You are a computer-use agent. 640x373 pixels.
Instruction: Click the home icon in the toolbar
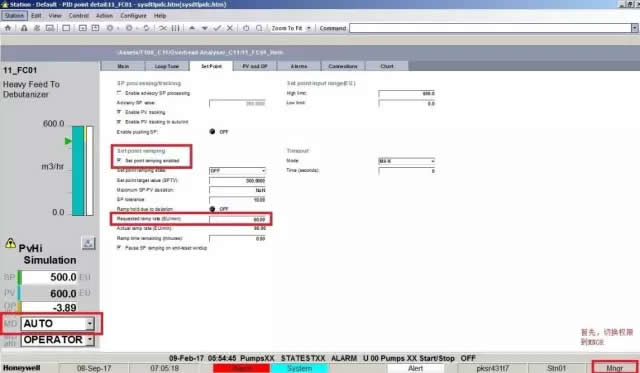(8, 28)
